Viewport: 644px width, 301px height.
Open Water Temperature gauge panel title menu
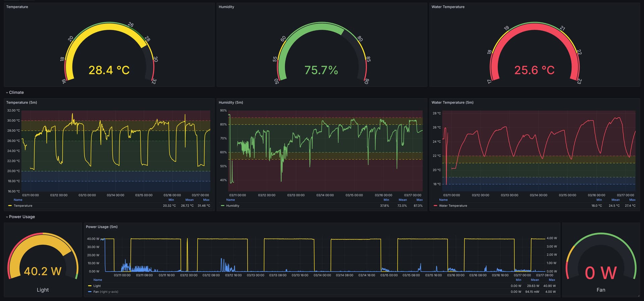point(448,7)
